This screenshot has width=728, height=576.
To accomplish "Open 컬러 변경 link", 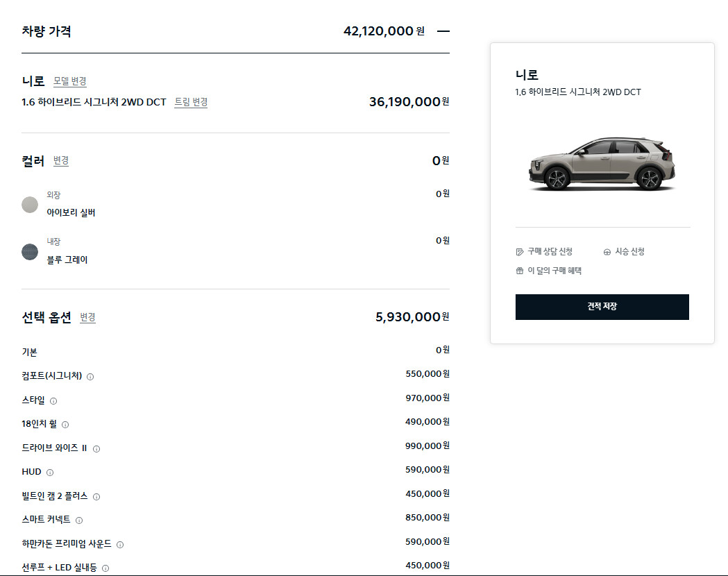I will click(x=61, y=161).
